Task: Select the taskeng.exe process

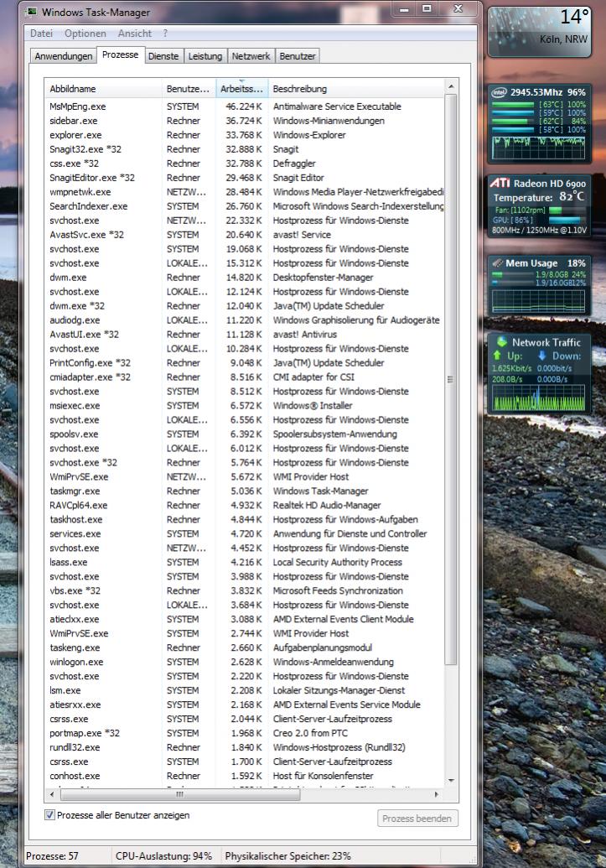Action: click(x=245, y=647)
